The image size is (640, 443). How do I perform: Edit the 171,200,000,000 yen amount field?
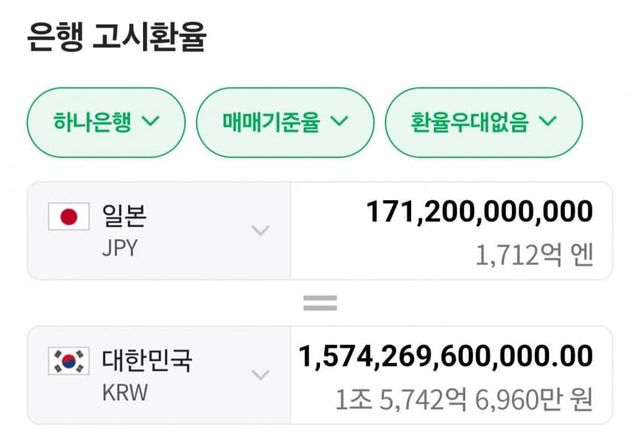480,212
